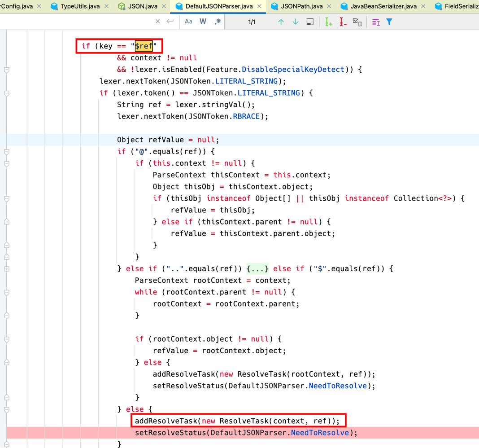Screen dimensions: 479x448
Task: Toggle Regex (.*) search option
Action: pyautogui.click(x=218, y=22)
